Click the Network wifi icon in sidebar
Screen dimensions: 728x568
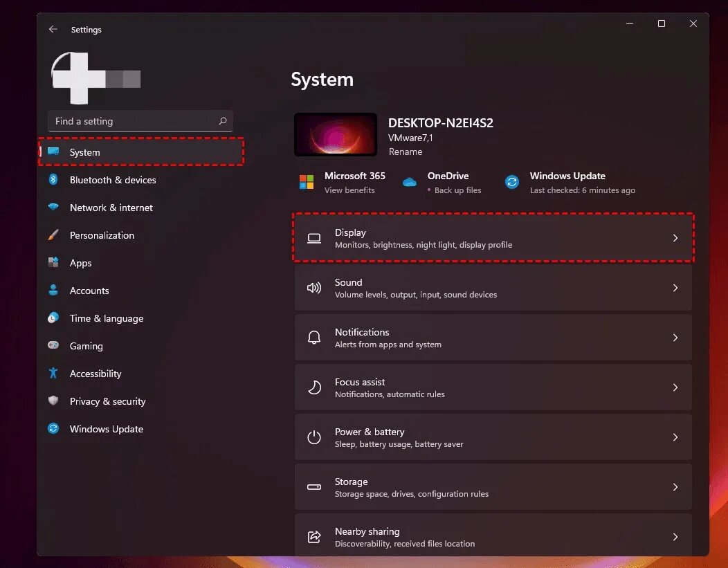pyautogui.click(x=53, y=206)
